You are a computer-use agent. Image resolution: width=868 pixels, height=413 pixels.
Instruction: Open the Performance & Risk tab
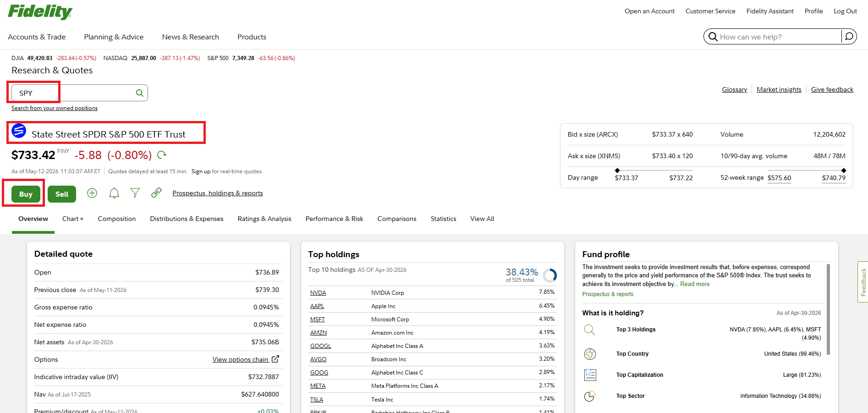tap(335, 219)
